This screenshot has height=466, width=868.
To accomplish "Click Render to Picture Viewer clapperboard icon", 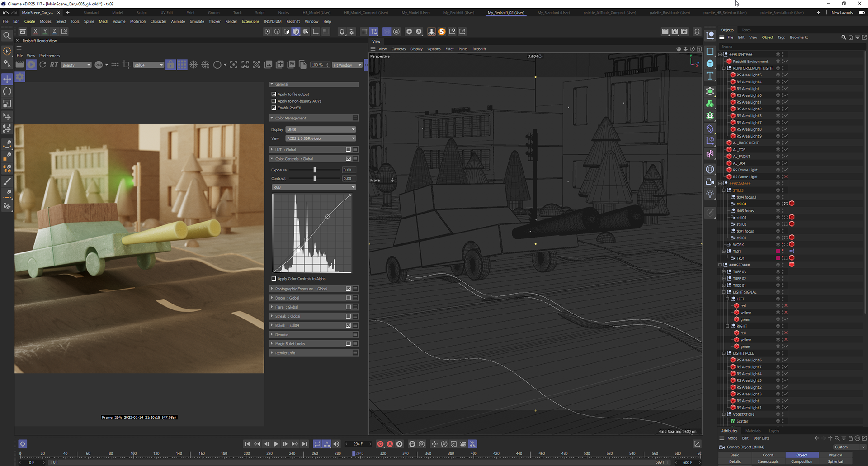I will pos(675,31).
